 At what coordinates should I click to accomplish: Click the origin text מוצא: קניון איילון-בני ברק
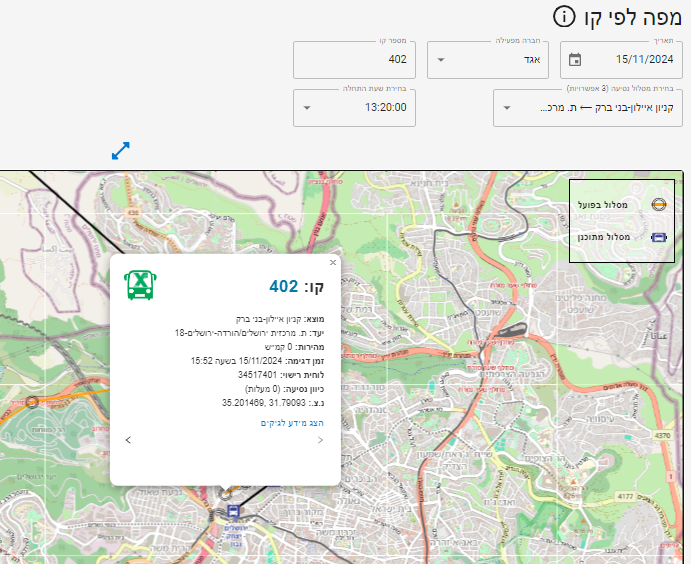(280, 319)
